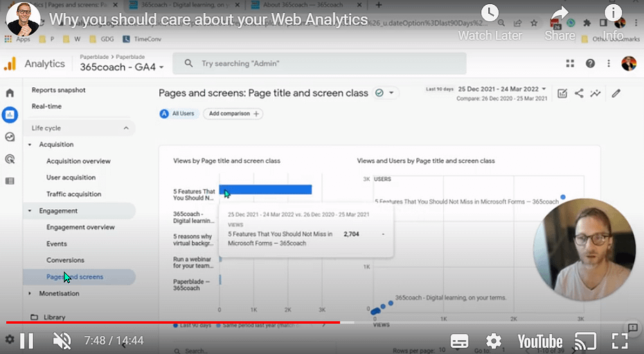Open the 365coach - GA4 property dropdown
Viewport: 644px width, 354px height.
pos(122,67)
